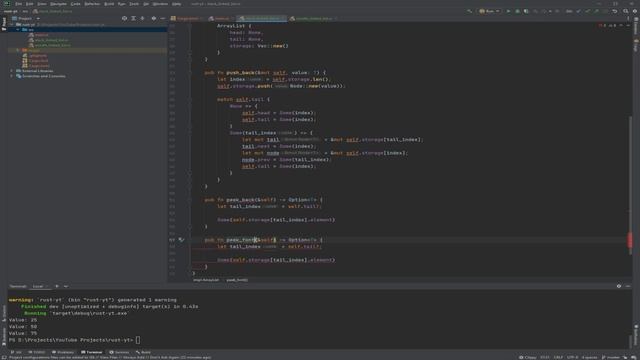Click the Collapse All icon in the Project panel
The height and width of the screenshot is (360, 640).
click(142, 18)
